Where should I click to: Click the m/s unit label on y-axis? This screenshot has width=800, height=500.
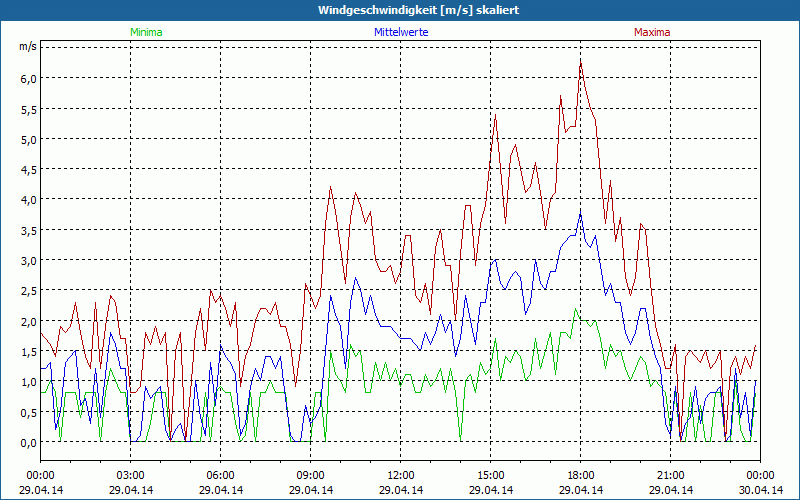27,46
